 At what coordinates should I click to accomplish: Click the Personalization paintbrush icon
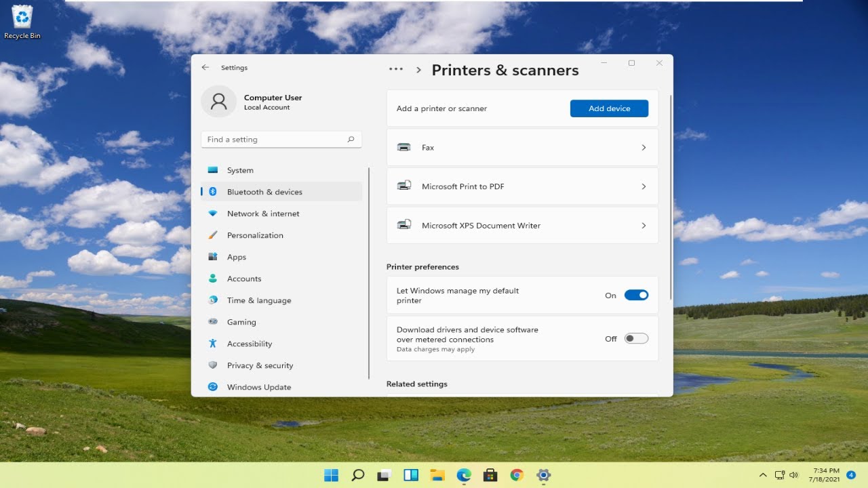pyautogui.click(x=213, y=235)
